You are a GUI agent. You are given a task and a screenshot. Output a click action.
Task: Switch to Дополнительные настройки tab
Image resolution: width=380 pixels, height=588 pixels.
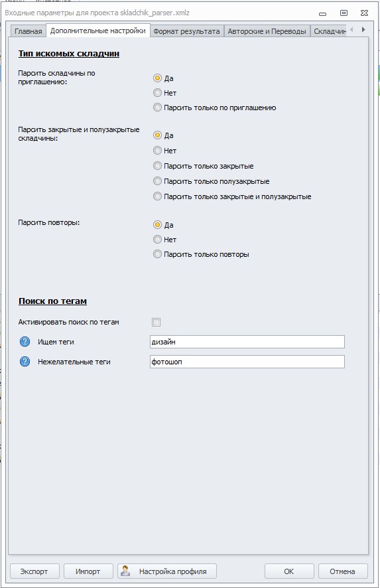pos(97,31)
